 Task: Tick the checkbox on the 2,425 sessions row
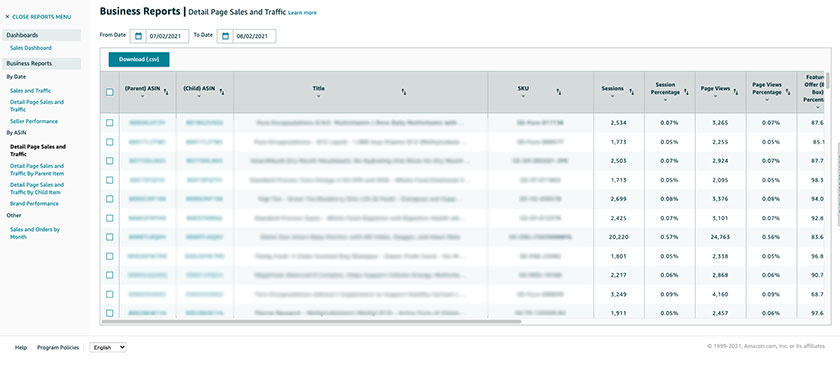110,218
